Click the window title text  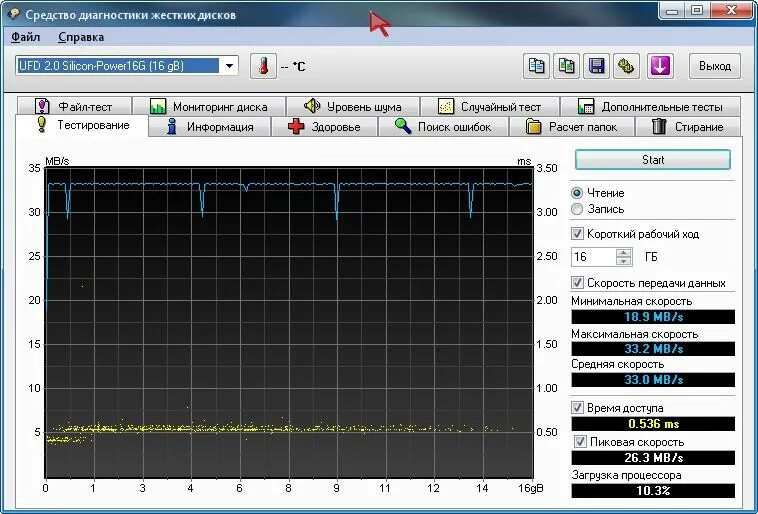tap(131, 15)
